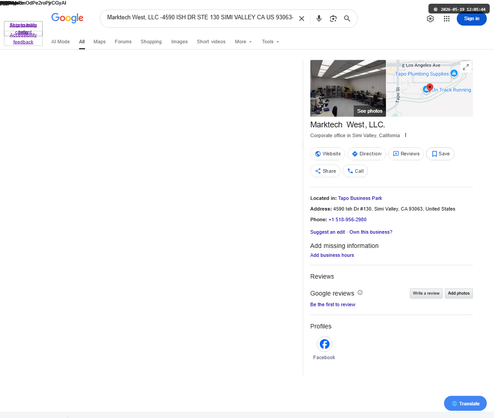Image resolution: width=500 pixels, height=418 pixels.
Task: Click the Marktech West, LLC. title
Action: click(348, 125)
